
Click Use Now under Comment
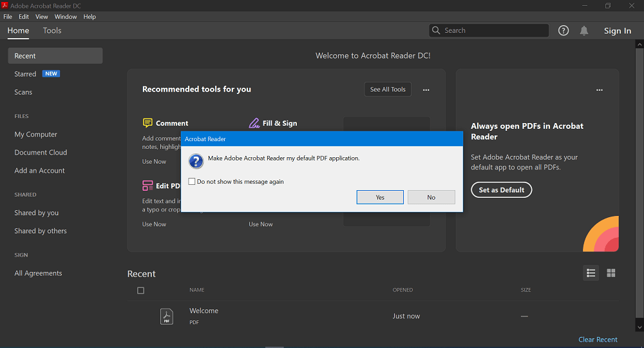tap(154, 162)
